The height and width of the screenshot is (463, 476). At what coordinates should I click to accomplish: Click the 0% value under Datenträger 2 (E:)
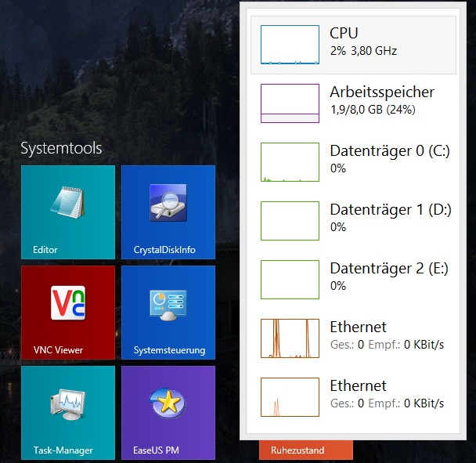(x=338, y=286)
